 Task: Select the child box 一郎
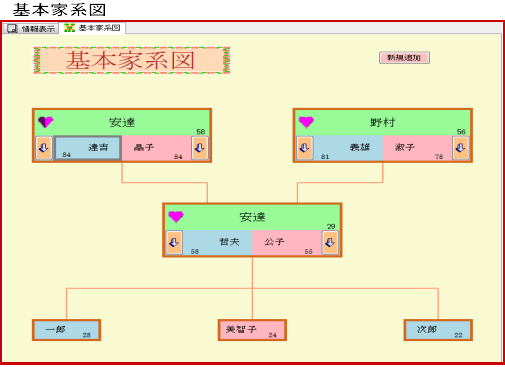click(x=67, y=330)
